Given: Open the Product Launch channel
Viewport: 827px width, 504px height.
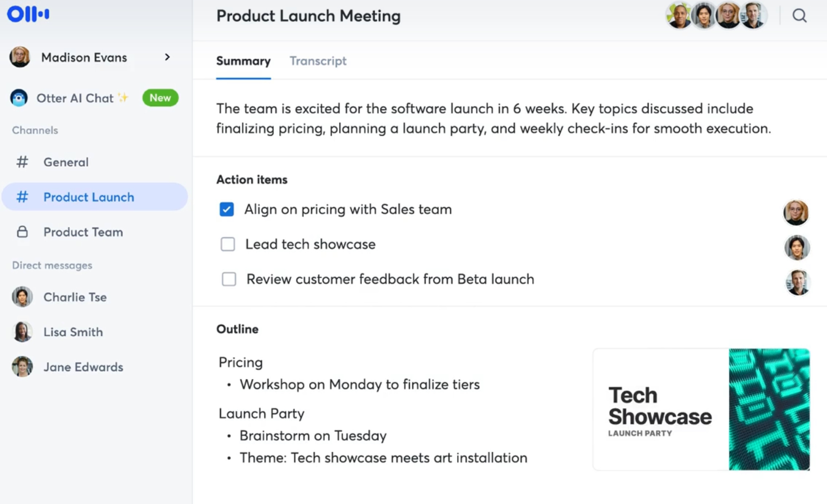Looking at the screenshot, I should coord(89,197).
